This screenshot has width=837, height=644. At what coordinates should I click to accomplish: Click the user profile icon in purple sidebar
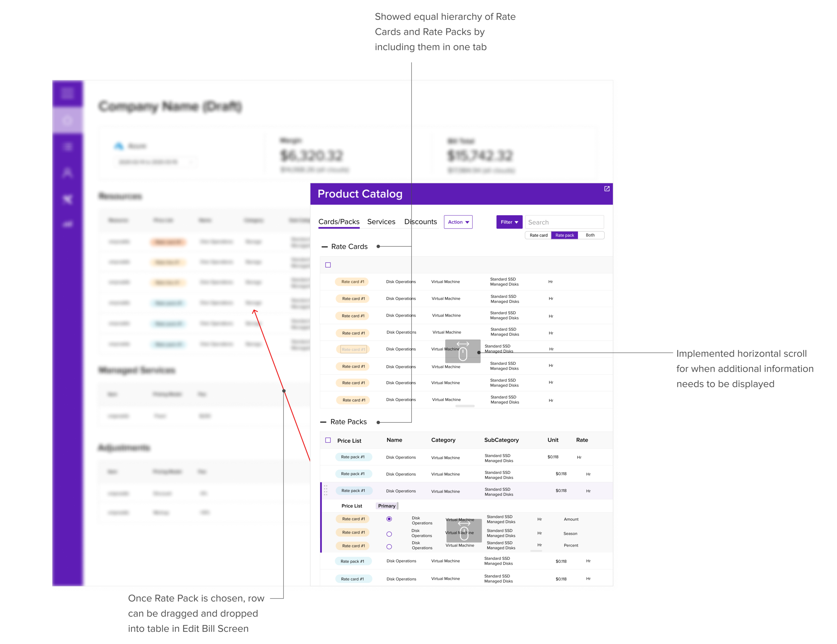tap(67, 173)
